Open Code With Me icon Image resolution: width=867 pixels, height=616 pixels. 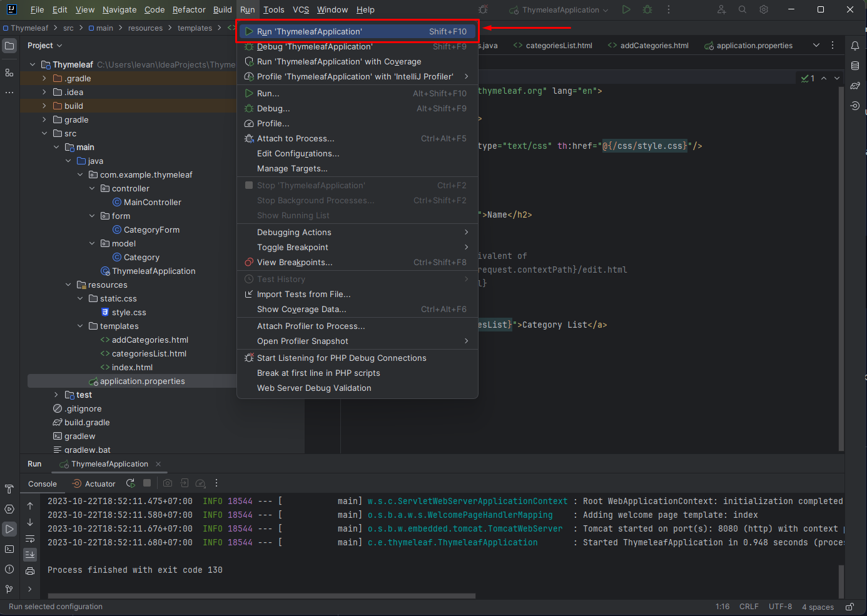721,9
